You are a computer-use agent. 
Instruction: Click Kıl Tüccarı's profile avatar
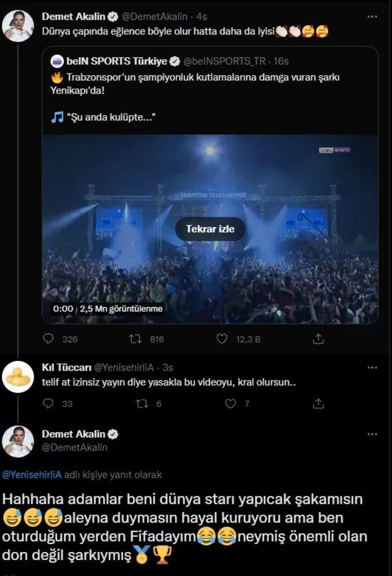[x=18, y=377]
